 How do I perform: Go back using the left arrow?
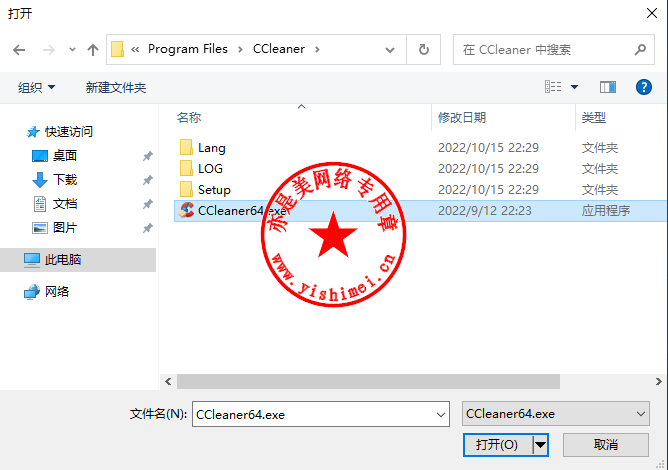(x=19, y=50)
